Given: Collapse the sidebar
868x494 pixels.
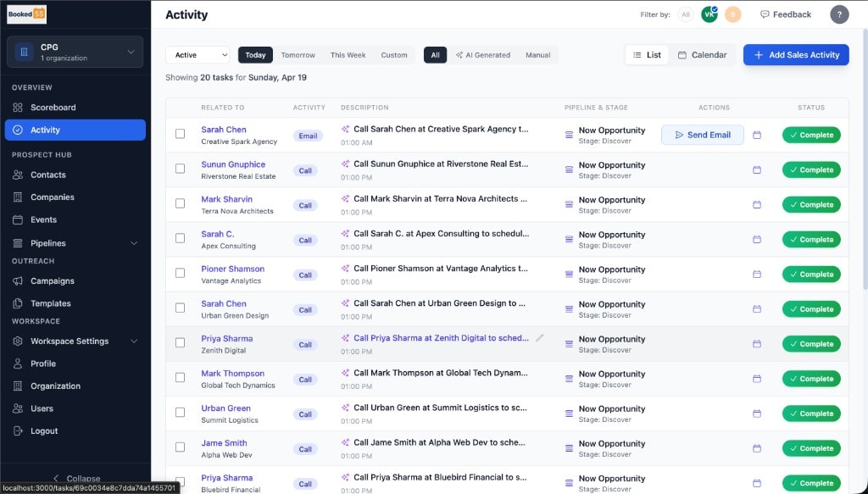Looking at the screenshot, I should point(76,479).
